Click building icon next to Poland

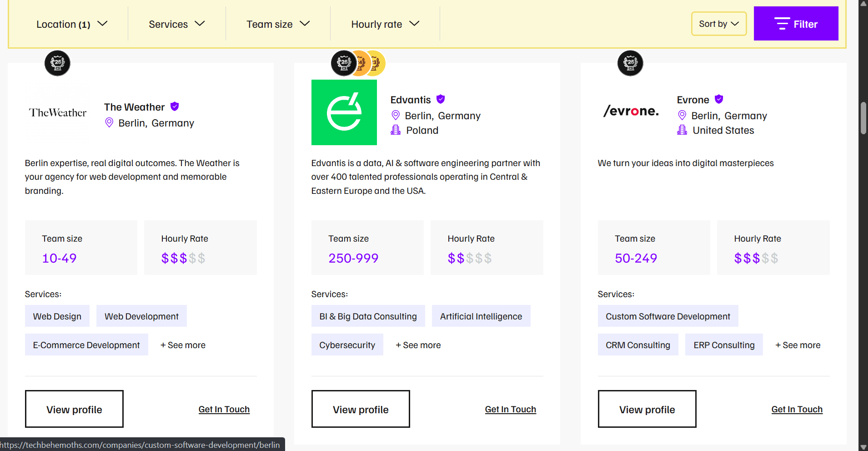[x=396, y=130]
